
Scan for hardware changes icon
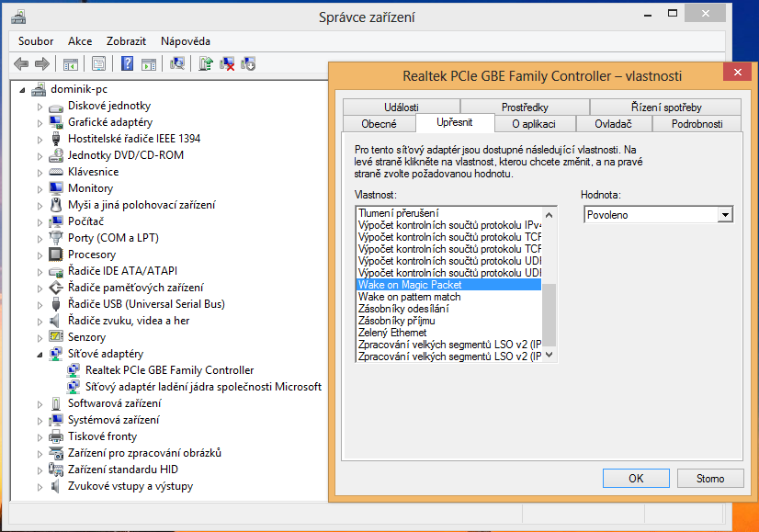coord(177,63)
